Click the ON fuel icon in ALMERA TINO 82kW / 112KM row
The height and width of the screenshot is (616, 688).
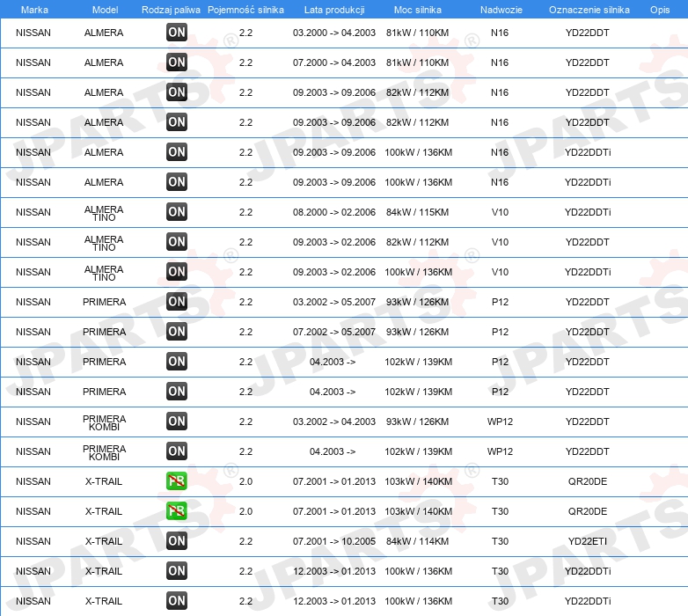pyautogui.click(x=176, y=241)
